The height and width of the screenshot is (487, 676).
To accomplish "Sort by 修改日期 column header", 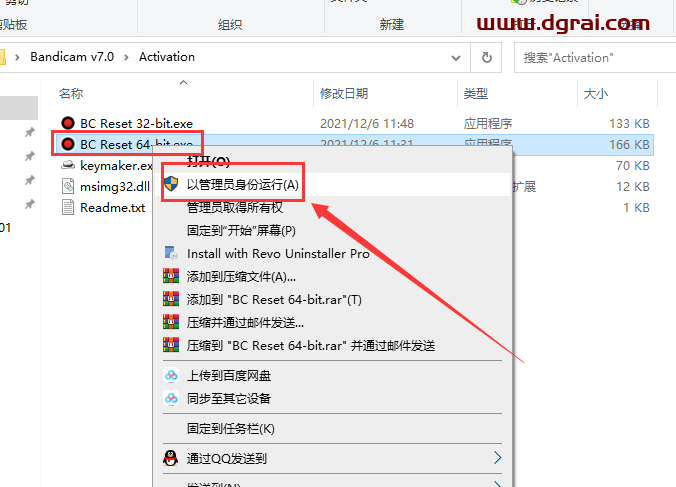I will point(344,94).
